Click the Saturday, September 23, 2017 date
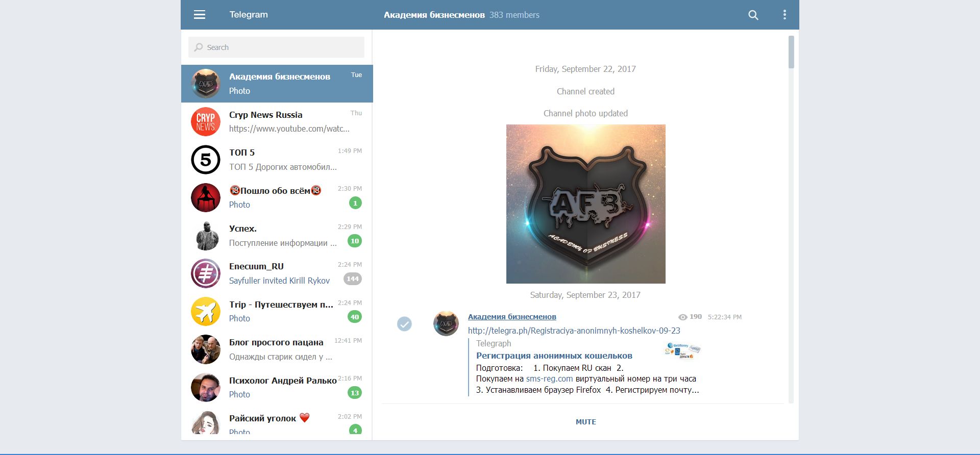The height and width of the screenshot is (455, 980). (x=585, y=295)
